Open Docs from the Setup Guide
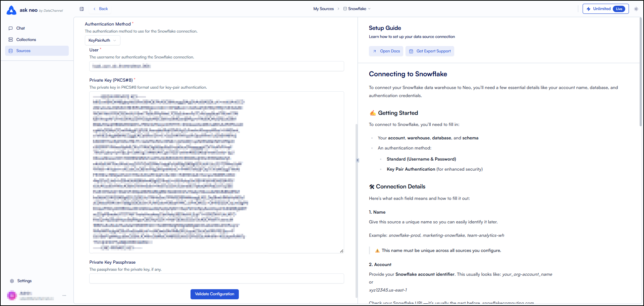 point(386,51)
